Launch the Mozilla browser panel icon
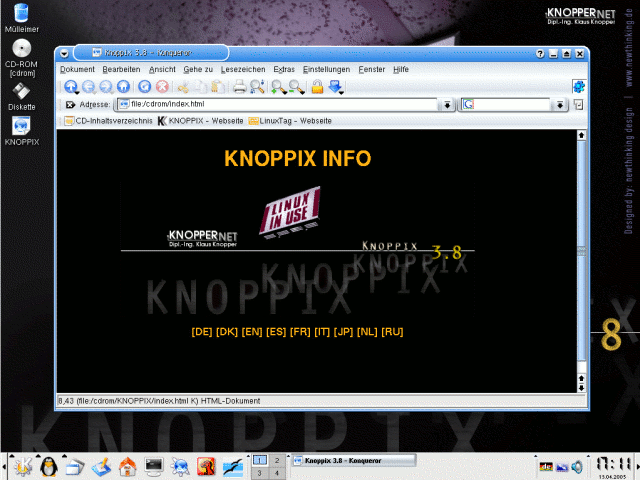Viewport: 640px width, 480px height. [206, 467]
